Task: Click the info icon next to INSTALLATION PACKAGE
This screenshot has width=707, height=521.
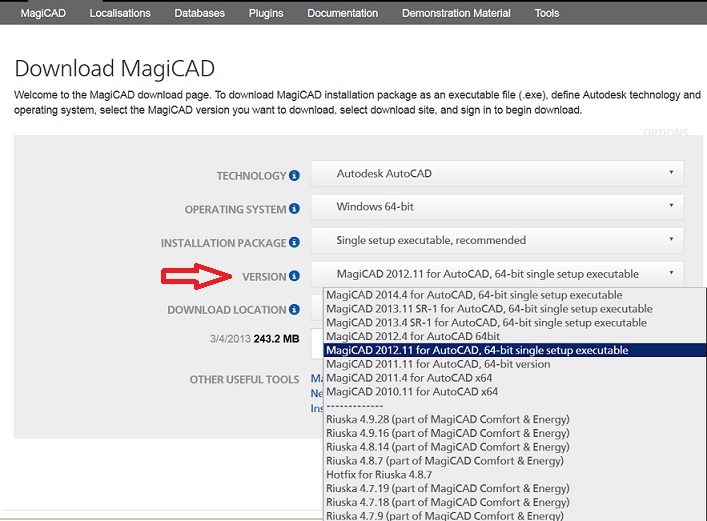Action: tap(294, 242)
